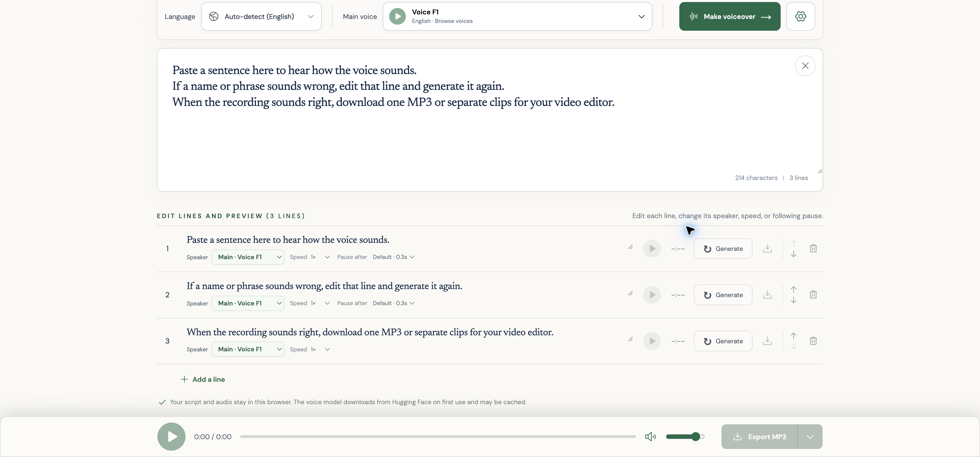Click Add a line
The width and height of the screenshot is (980, 457).
203,379
